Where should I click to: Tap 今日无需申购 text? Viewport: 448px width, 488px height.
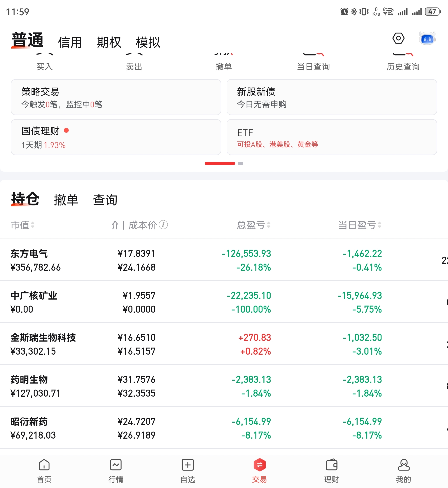pyautogui.click(x=262, y=105)
